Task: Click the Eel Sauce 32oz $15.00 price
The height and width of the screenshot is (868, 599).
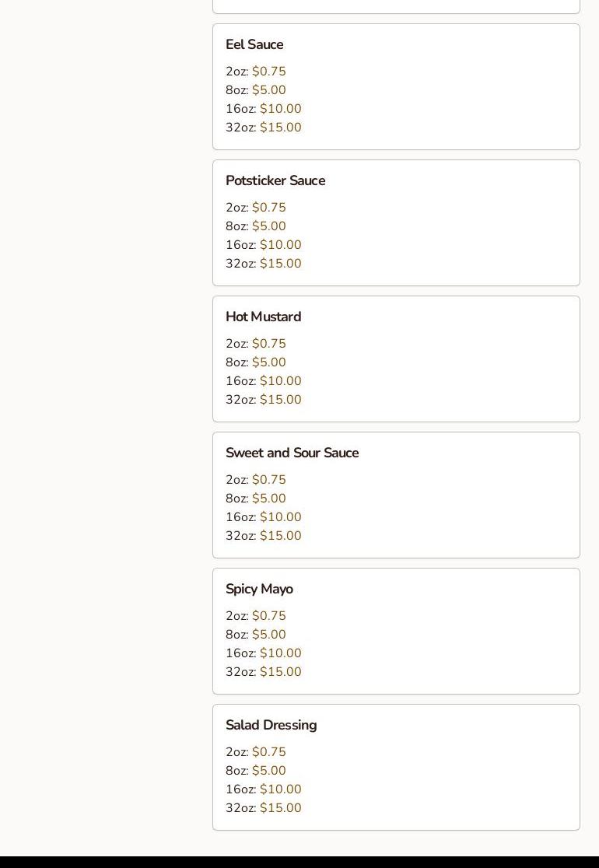Action: [x=280, y=128]
